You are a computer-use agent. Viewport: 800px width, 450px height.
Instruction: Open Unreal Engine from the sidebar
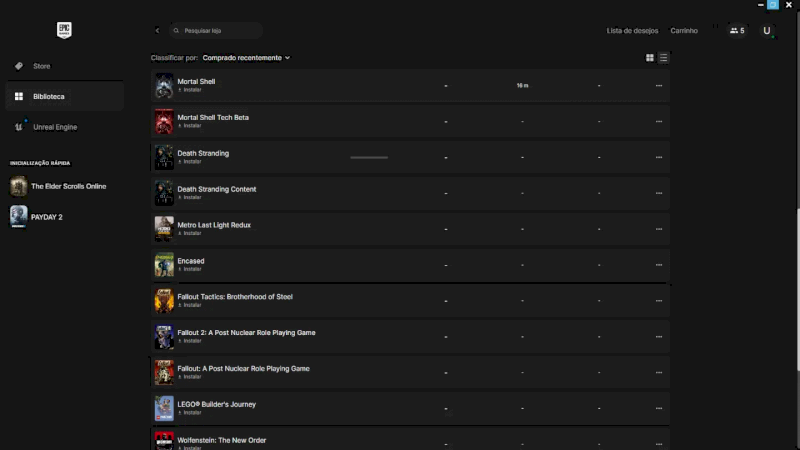[54, 127]
